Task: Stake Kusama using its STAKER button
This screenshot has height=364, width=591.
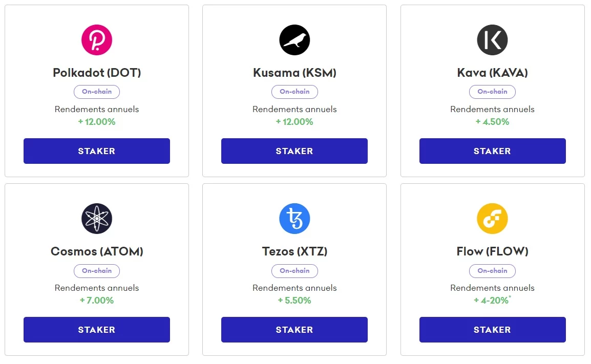Action: click(x=294, y=151)
